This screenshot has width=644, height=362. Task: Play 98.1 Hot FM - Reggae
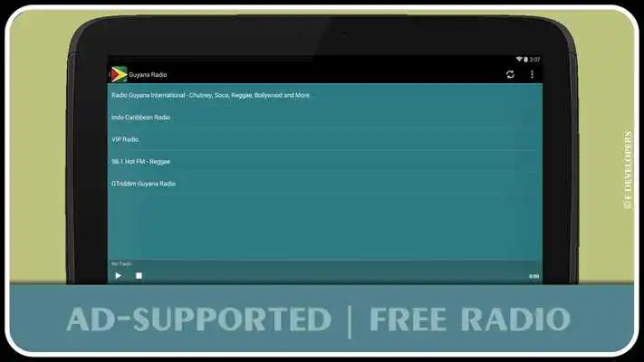click(x=324, y=162)
